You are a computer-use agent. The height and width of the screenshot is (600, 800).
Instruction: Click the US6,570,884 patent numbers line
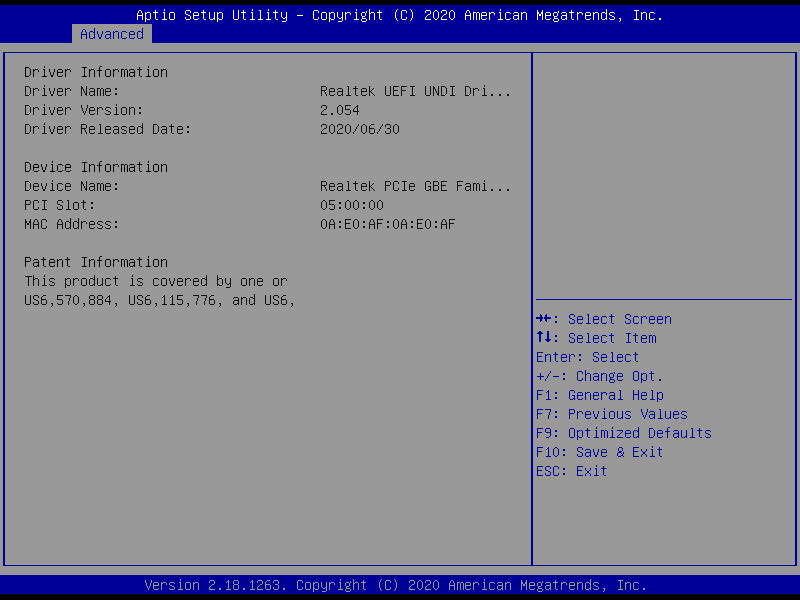coord(160,301)
